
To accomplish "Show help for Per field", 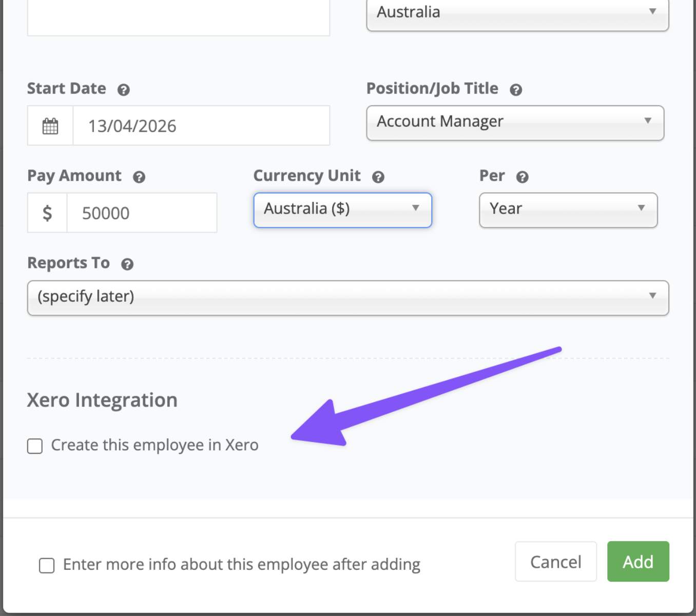I will coord(523,177).
